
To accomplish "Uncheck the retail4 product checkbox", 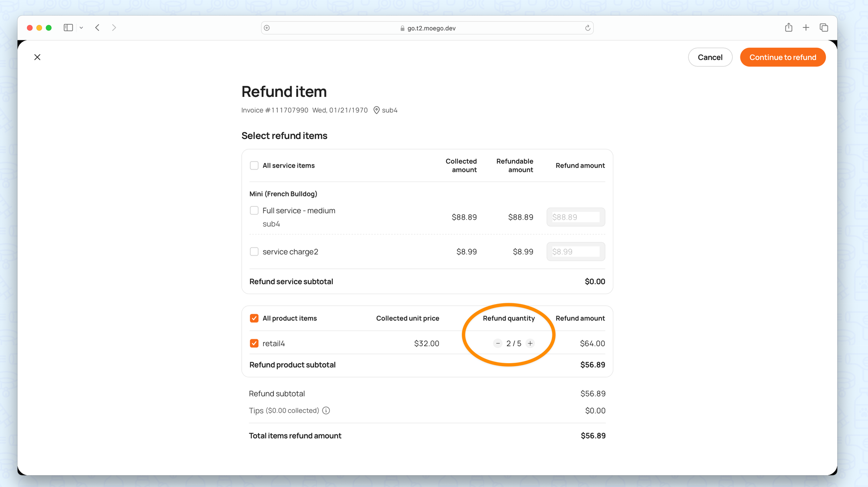I will click(x=254, y=343).
